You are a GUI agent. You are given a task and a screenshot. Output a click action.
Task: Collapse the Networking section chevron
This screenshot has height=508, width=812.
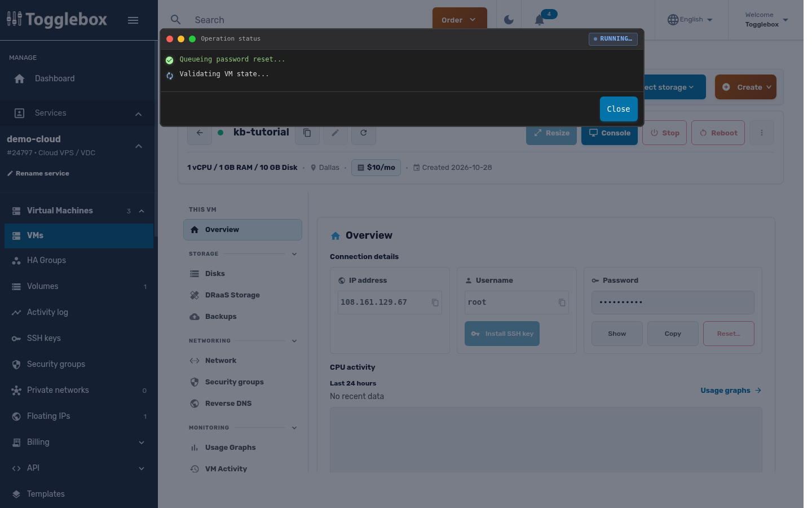point(294,341)
